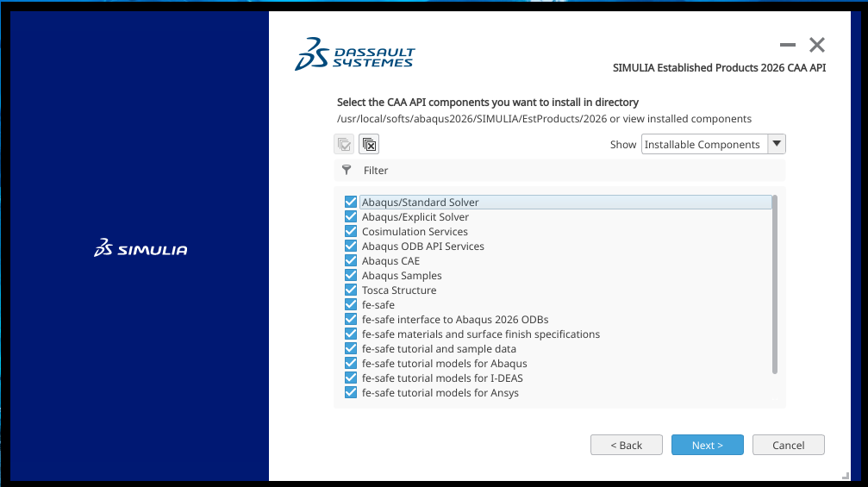Select fe-safe interface to Abaqus 2026 ODBs text

pyautogui.click(x=455, y=319)
